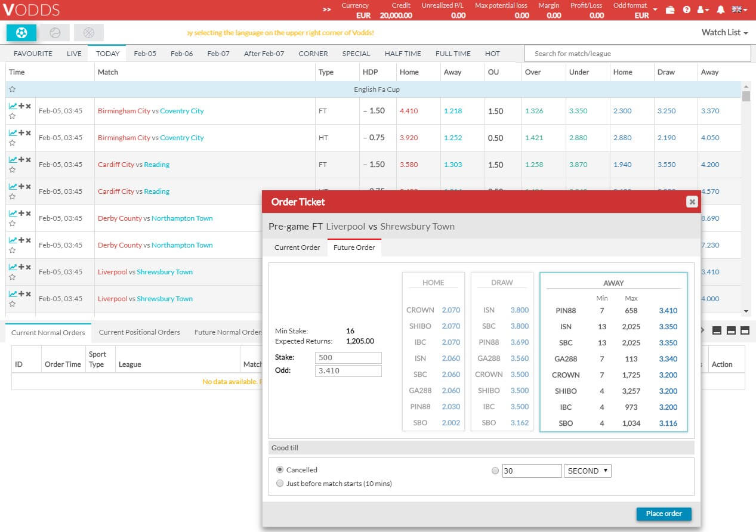Select the soccer sport icon
This screenshot has height=532, width=756.
(x=21, y=33)
